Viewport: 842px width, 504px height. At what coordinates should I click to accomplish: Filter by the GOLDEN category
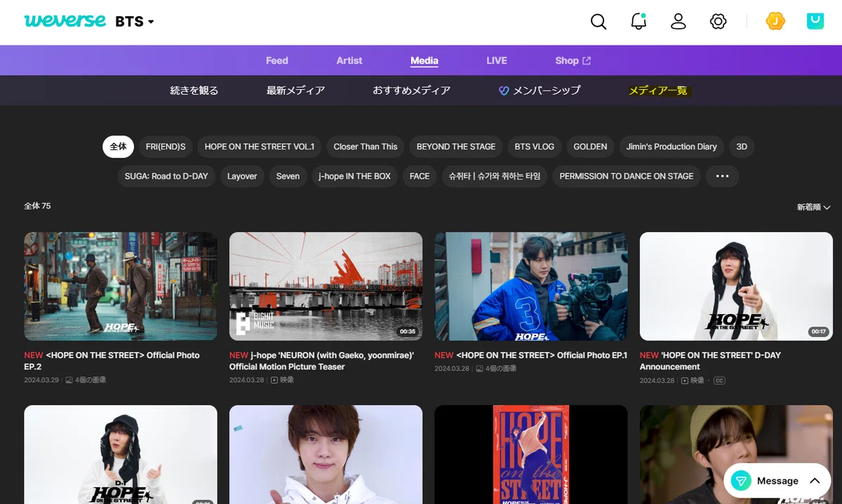click(590, 147)
